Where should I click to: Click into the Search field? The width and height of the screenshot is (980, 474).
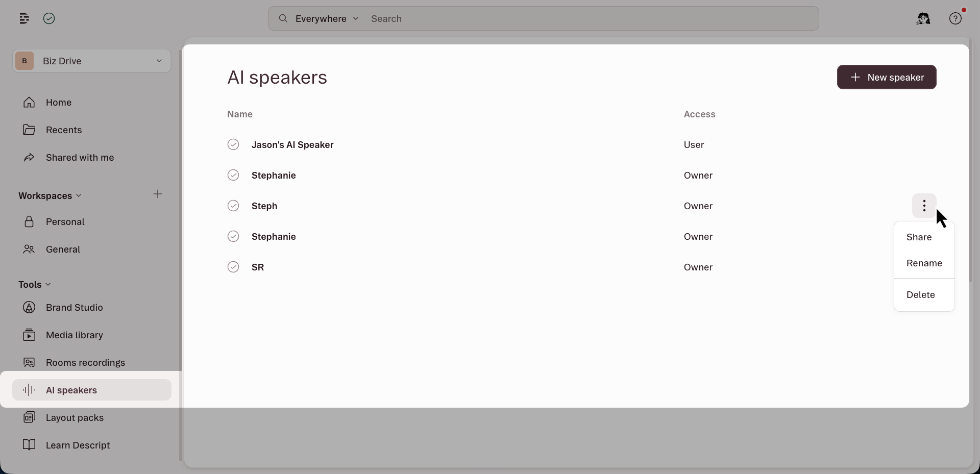coord(592,18)
